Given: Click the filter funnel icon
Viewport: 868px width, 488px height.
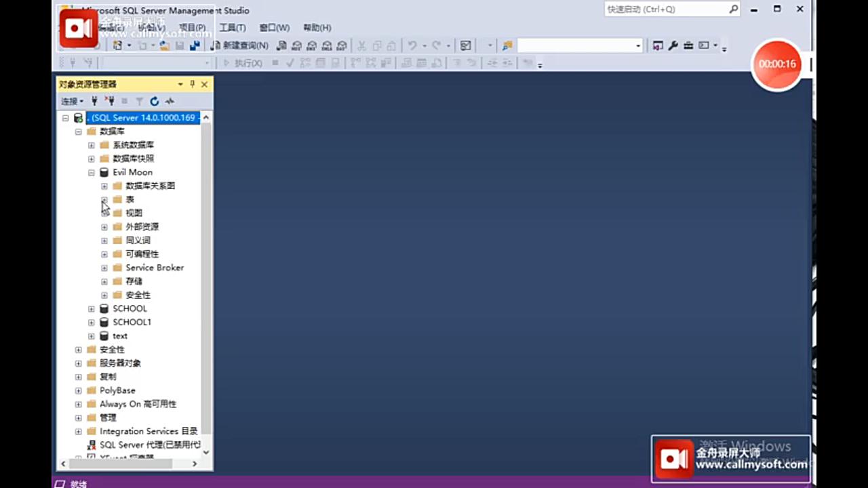Looking at the screenshot, I should [139, 101].
